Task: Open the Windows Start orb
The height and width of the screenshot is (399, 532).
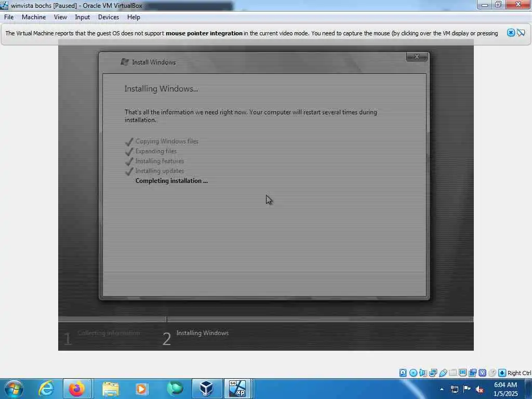Action: 14,389
